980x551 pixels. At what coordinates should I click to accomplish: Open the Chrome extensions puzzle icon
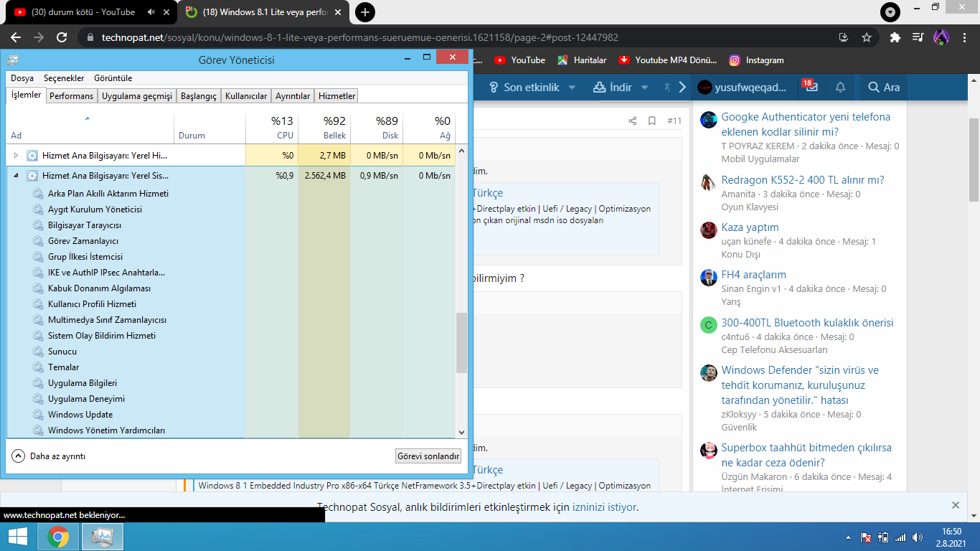(x=895, y=37)
